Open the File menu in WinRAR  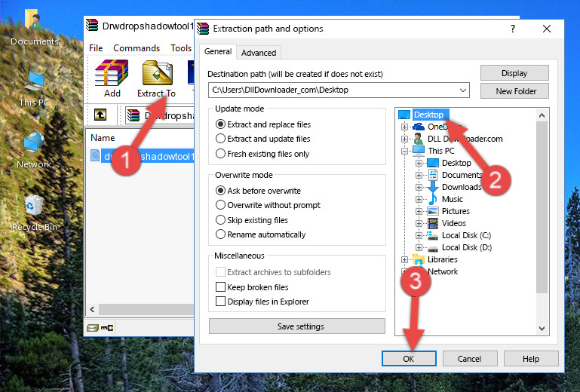96,48
